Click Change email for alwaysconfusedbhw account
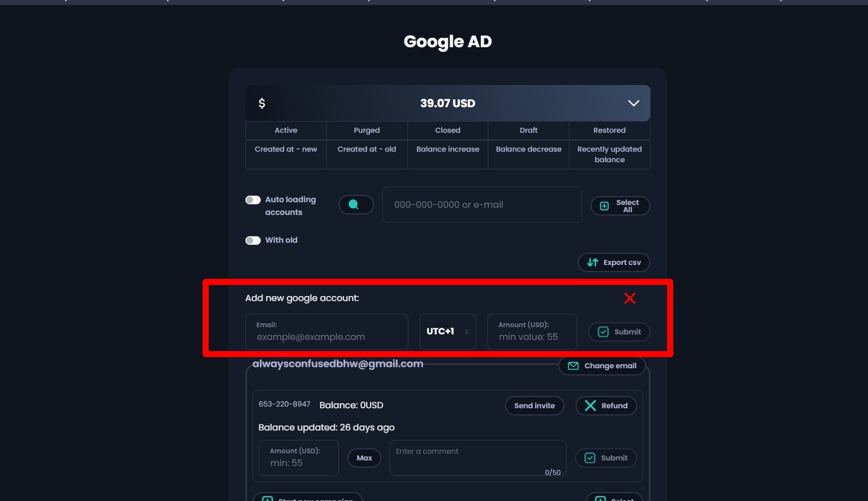Image resolution: width=868 pixels, height=501 pixels. 602,366
